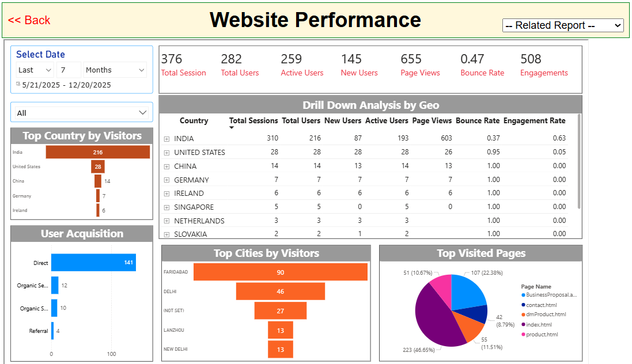This screenshot has width=632, height=364.
Task: Sort table by Page Views column header
Action: coord(432,121)
